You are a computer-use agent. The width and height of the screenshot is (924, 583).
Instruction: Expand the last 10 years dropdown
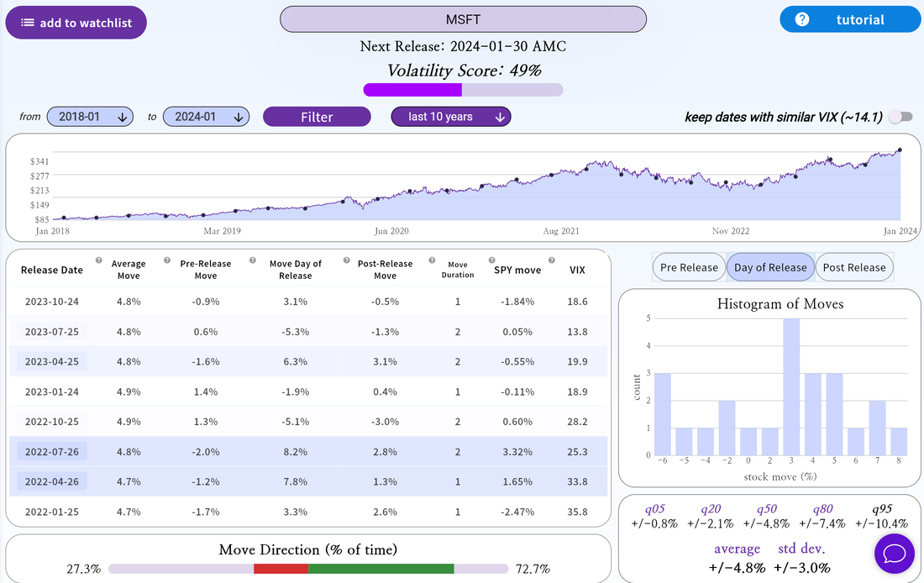click(451, 117)
